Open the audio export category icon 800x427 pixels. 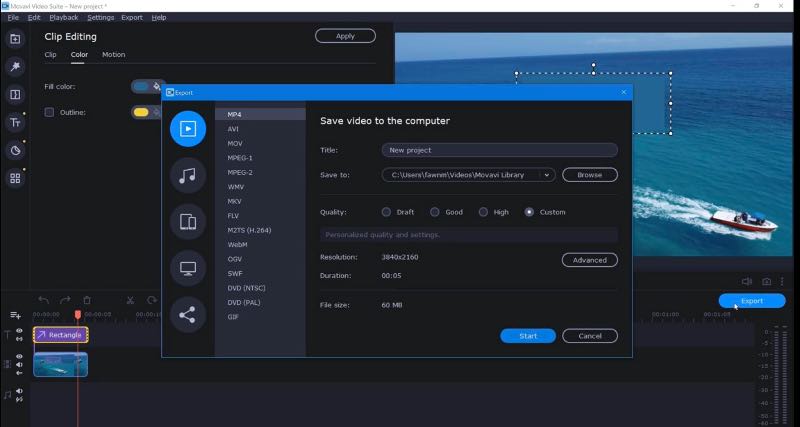click(188, 175)
